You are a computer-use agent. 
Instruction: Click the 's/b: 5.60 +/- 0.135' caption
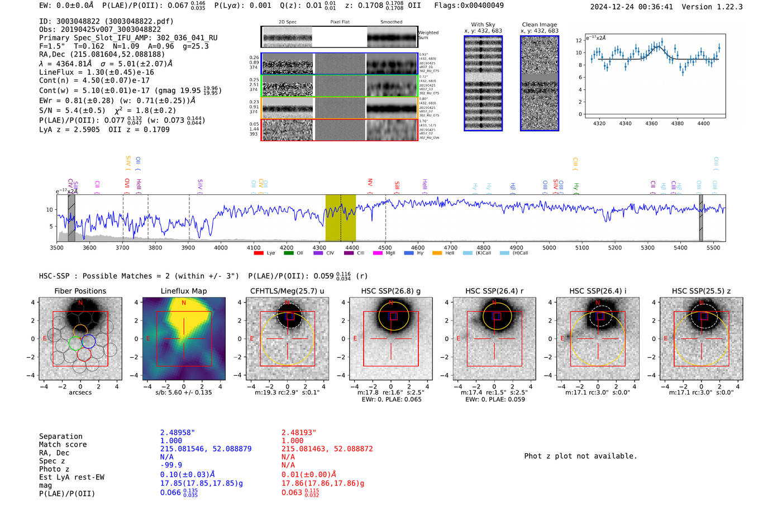[x=184, y=392]
